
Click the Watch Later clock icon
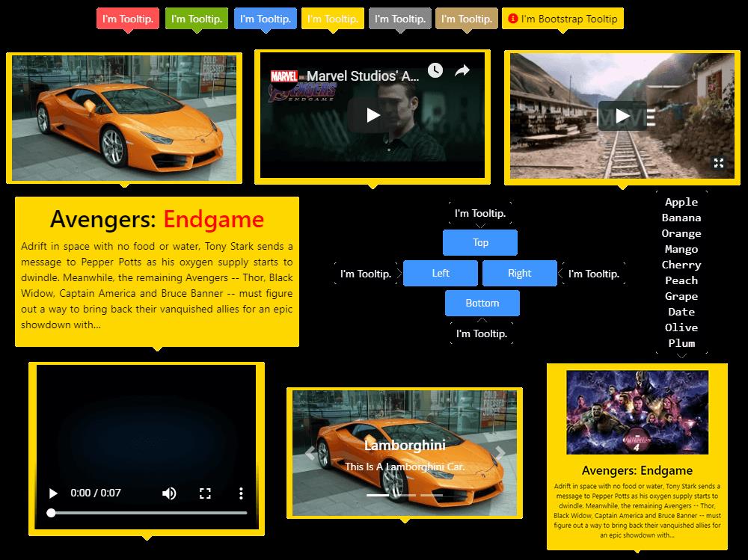coord(435,70)
